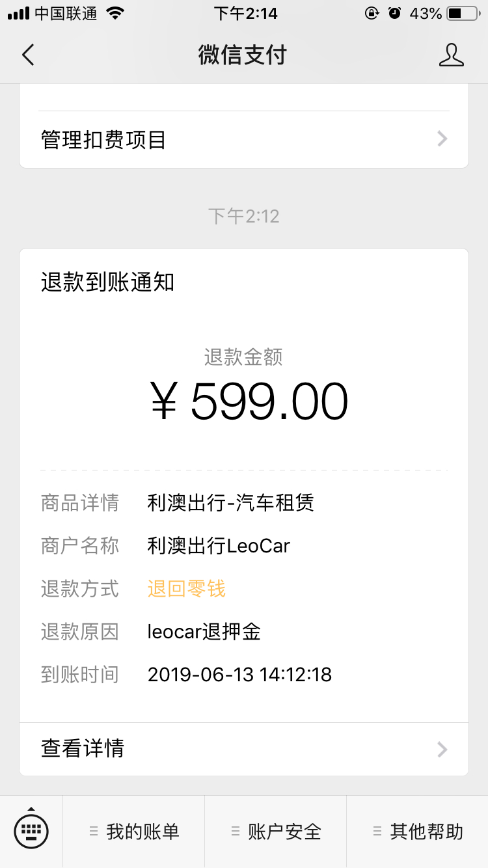Tap the 微信支付 page title
The width and height of the screenshot is (488, 868).
coord(243,55)
